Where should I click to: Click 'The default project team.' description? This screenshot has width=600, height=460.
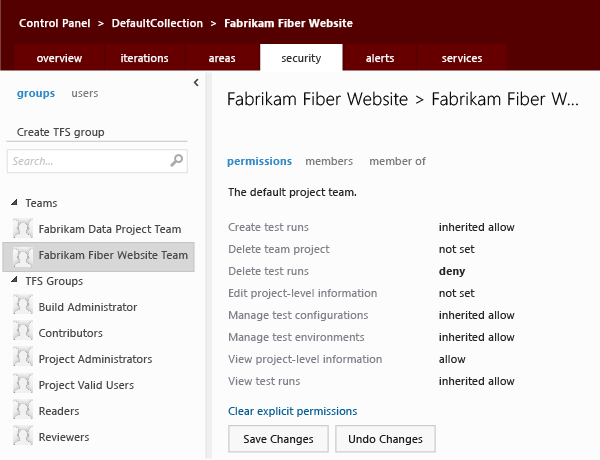click(x=292, y=192)
